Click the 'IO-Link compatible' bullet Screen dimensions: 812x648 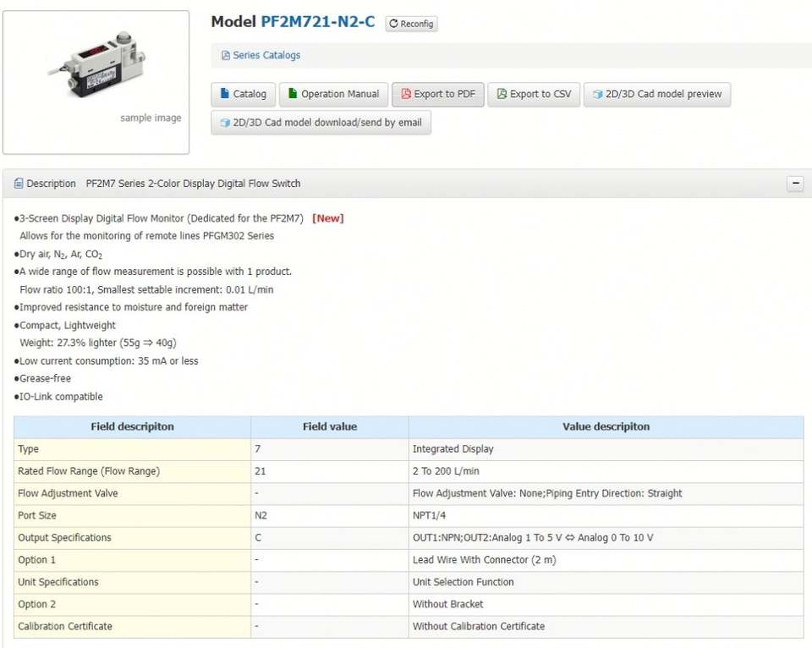(x=58, y=397)
